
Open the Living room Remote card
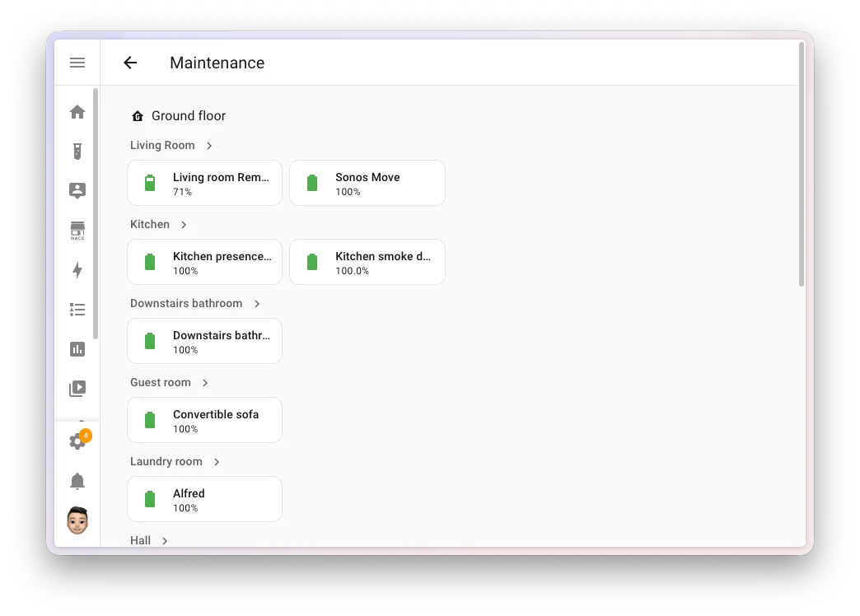tap(204, 183)
